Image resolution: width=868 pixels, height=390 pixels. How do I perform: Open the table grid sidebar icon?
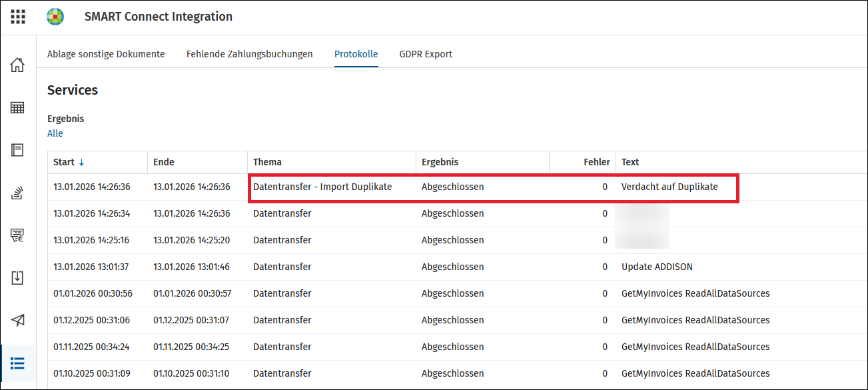coord(17,107)
